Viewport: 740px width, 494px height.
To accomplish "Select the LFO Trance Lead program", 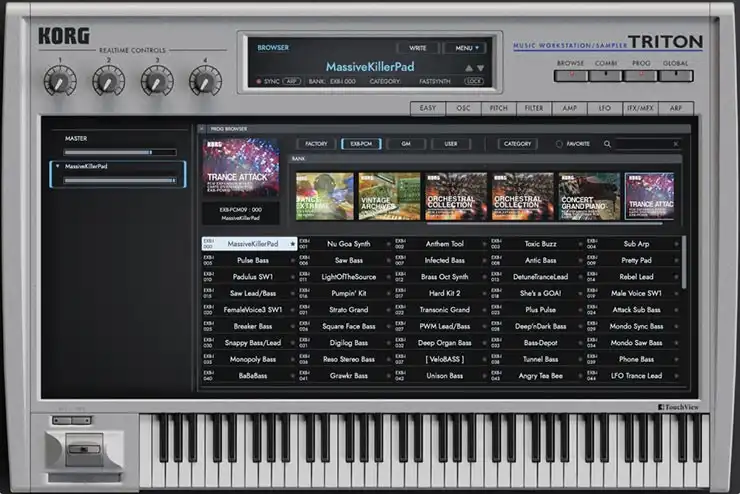I will [x=633, y=376].
